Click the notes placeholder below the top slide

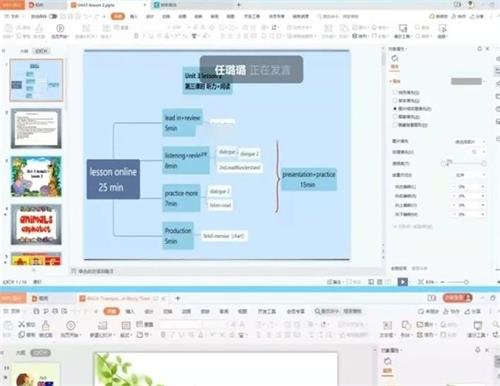pos(95,271)
